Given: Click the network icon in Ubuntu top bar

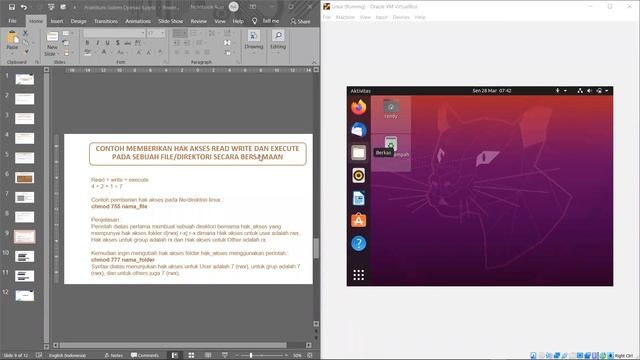Looking at the screenshot, I should click(x=580, y=91).
